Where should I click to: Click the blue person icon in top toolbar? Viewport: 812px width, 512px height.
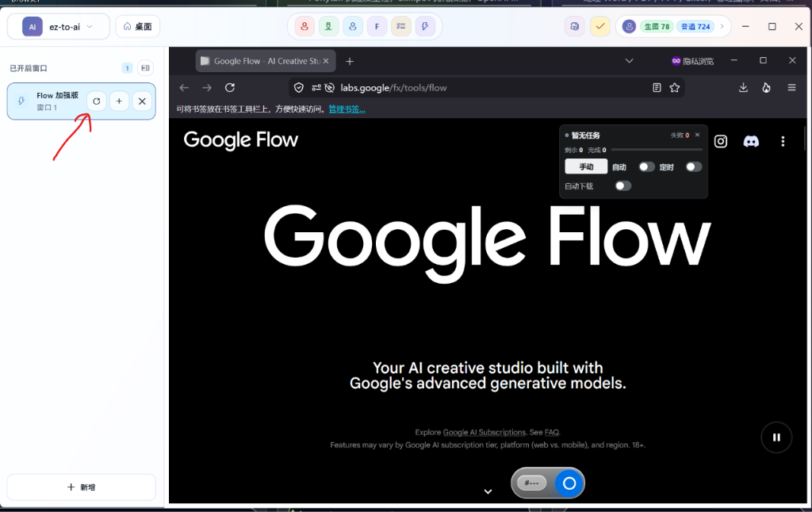click(x=353, y=26)
